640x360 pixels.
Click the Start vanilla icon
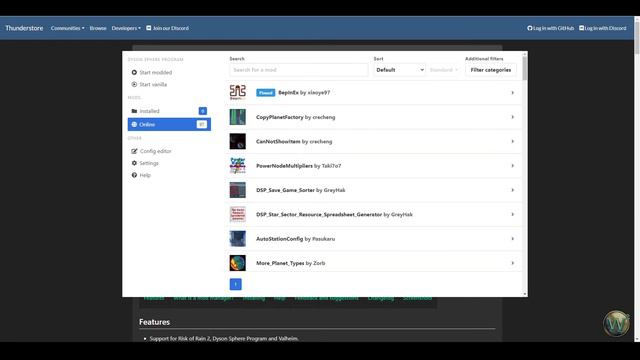134,84
